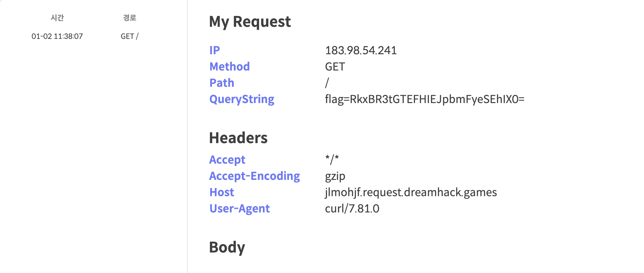
Task: Open the GET / request row
Action: coord(130,36)
